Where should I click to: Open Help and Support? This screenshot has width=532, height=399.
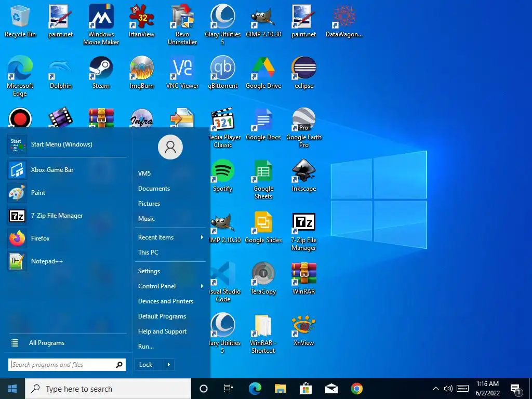162,331
